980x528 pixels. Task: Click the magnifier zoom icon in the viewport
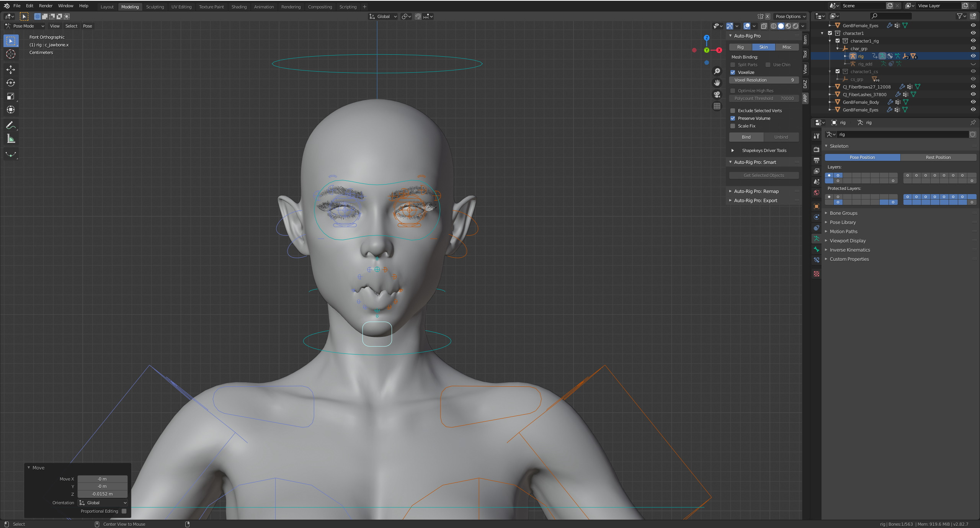click(717, 71)
